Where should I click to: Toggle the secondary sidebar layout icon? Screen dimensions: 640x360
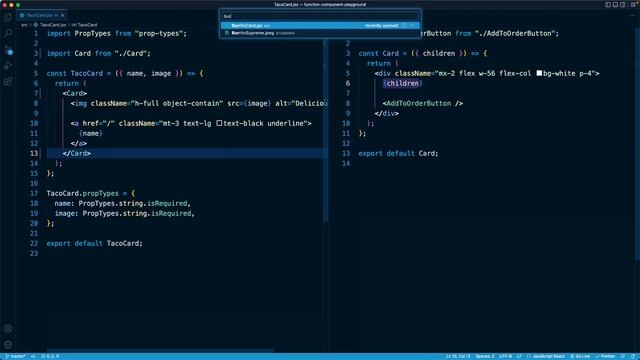[623, 5]
